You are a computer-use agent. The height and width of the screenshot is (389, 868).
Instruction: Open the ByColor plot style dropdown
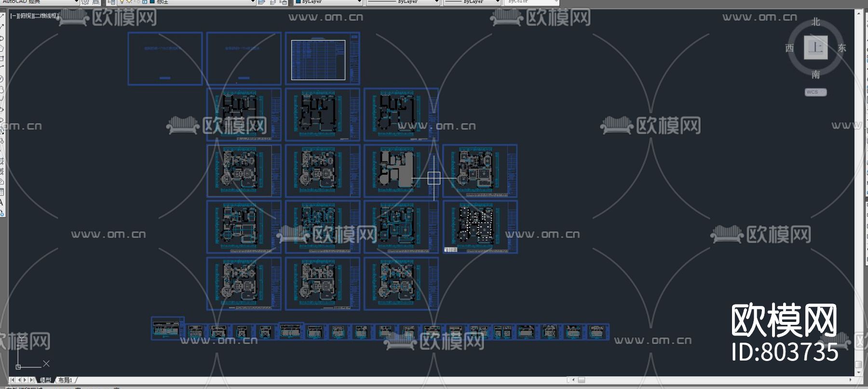pos(531,2)
